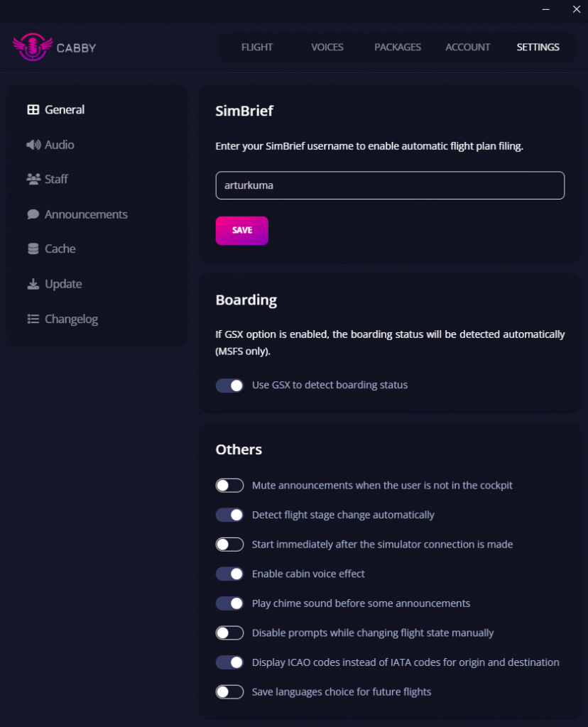Toggle Enable cabin voice effect switch

coord(229,574)
